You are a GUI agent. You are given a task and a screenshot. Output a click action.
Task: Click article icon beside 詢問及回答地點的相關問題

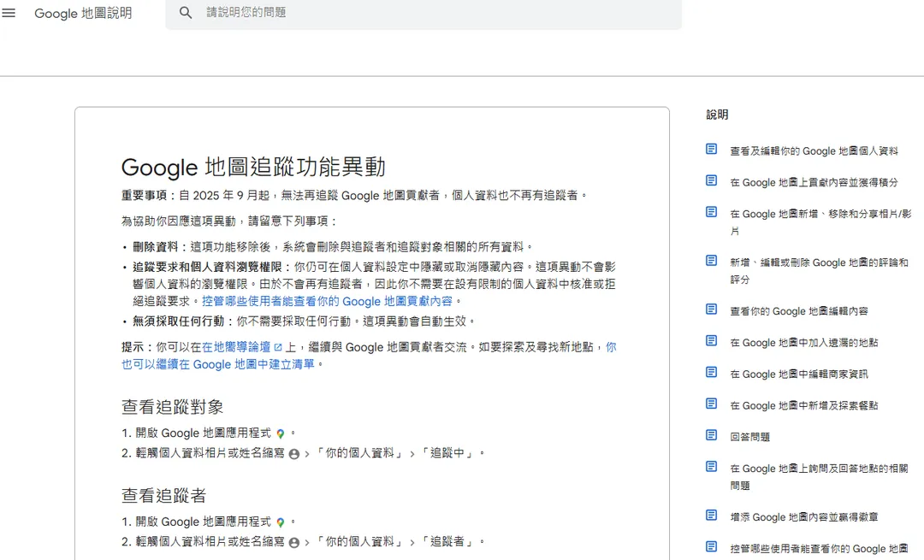[x=711, y=466]
